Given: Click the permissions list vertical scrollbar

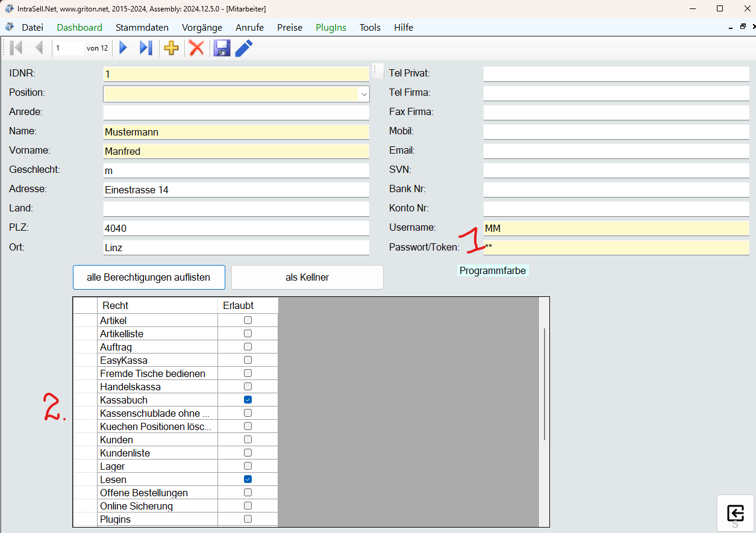Looking at the screenshot, I should pos(545,384).
